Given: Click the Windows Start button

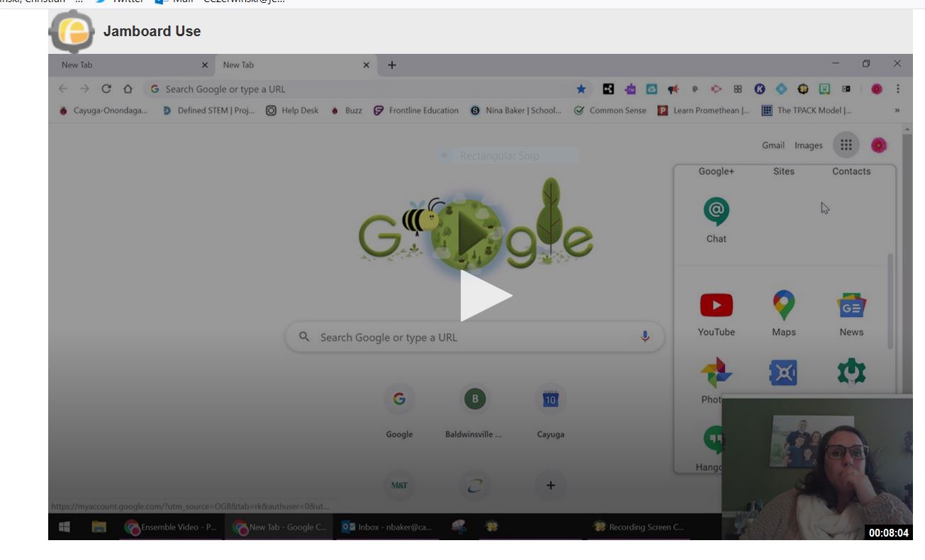Looking at the screenshot, I should point(64,527).
